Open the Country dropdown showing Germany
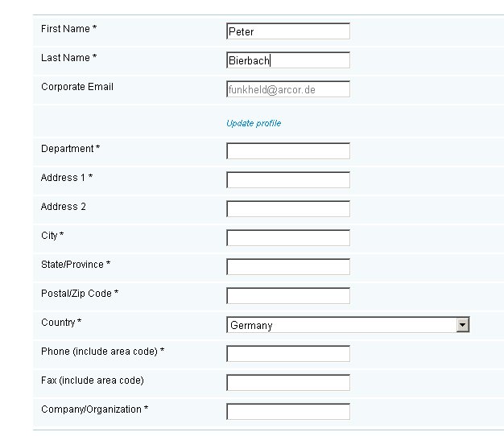Viewport: 504px width, 436px height. [348, 325]
